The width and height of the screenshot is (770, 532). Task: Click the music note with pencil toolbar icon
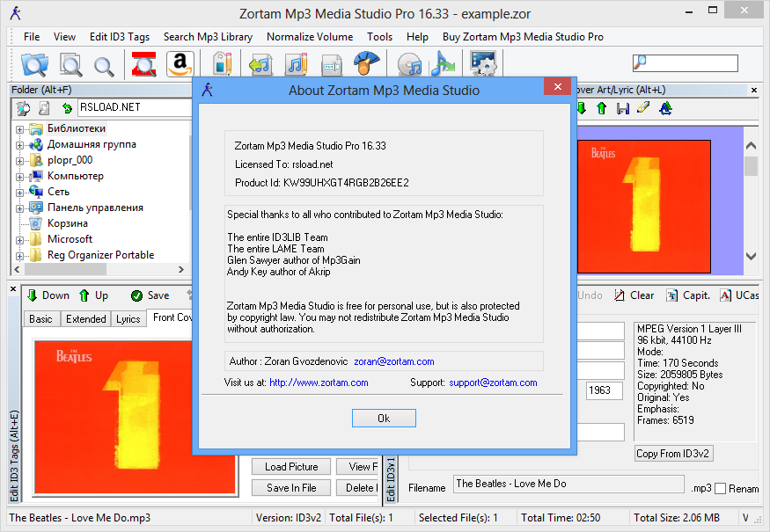tap(297, 64)
